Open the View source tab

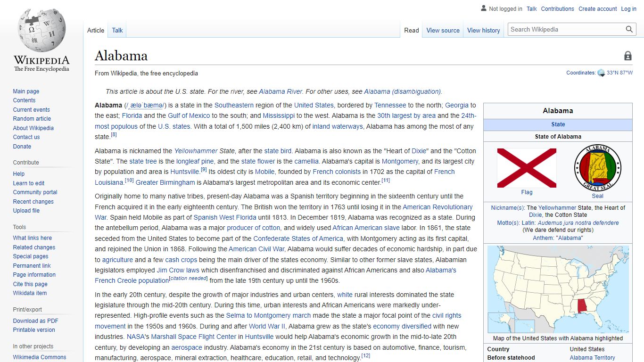click(443, 30)
